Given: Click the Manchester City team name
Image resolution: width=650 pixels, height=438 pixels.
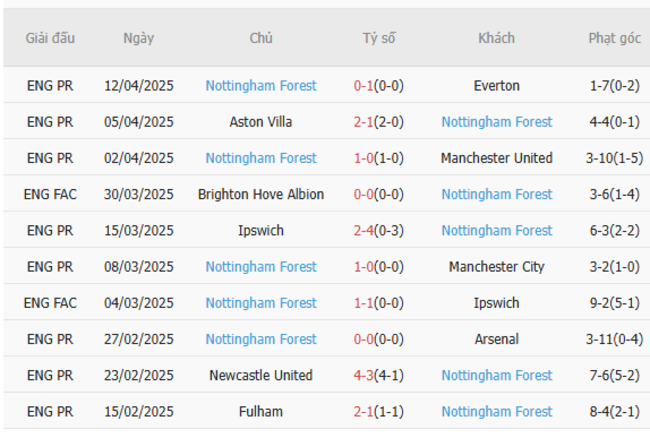Looking at the screenshot, I should [x=496, y=267].
